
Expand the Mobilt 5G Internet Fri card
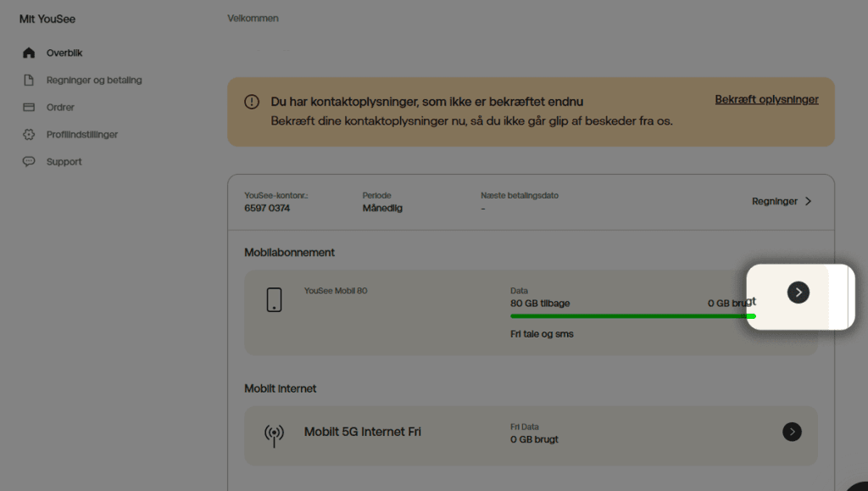792,432
